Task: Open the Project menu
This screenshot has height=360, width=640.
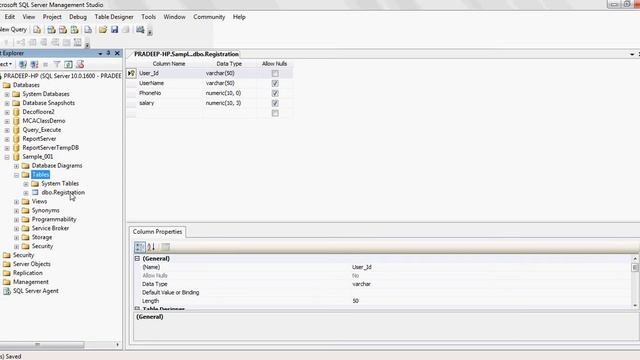Action: pos(52,17)
